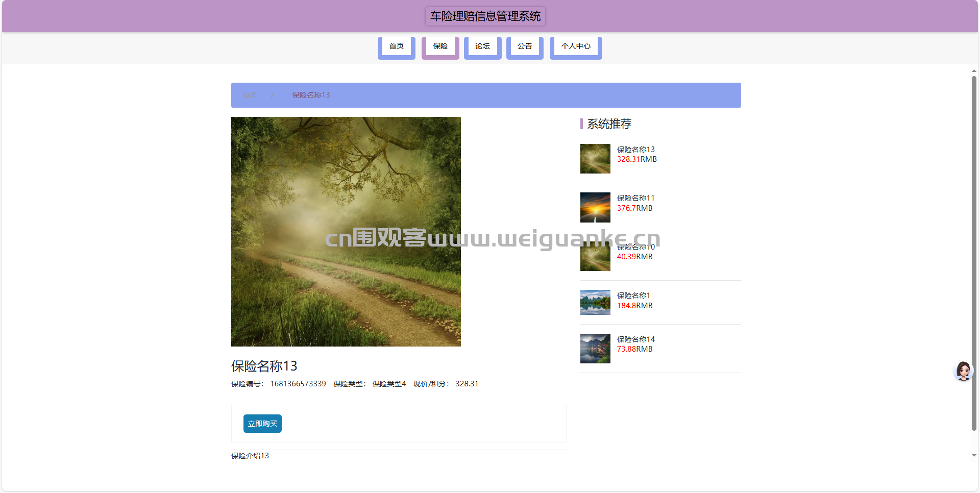Open the sunset thumbnail for 保险名称11

pos(595,207)
